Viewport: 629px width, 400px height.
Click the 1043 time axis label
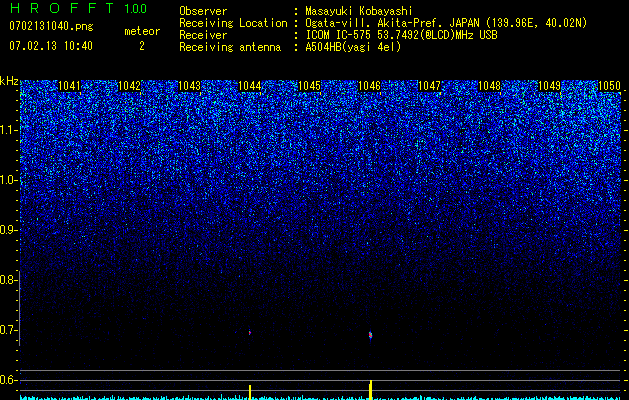point(189,86)
